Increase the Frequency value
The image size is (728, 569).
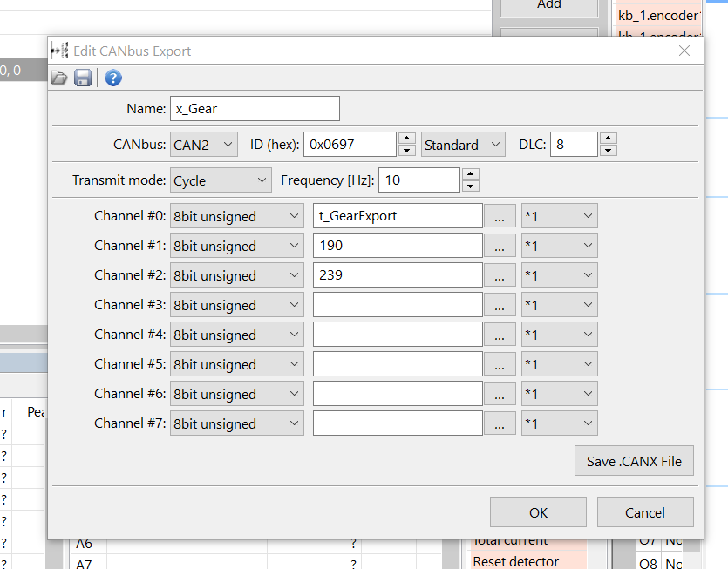[471, 174]
